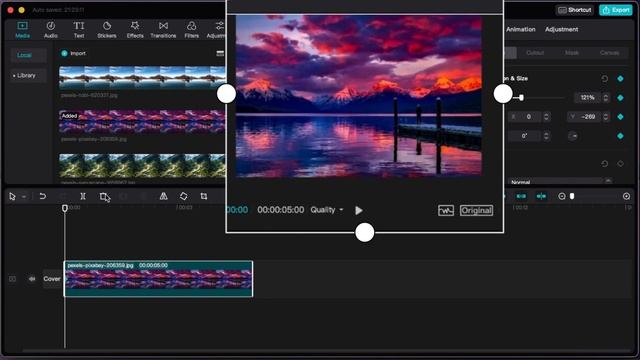Open the Normal blend mode dropdown
This screenshot has width=640, height=360.
(x=560, y=181)
